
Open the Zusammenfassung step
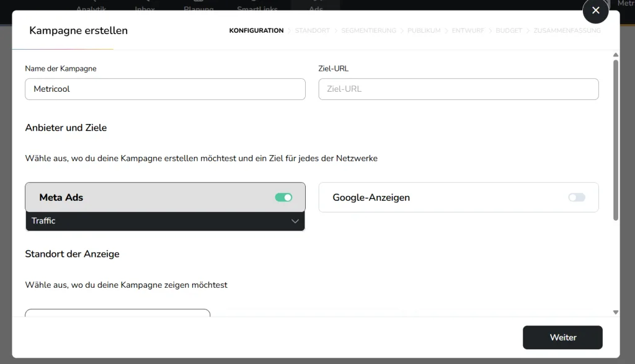point(567,30)
